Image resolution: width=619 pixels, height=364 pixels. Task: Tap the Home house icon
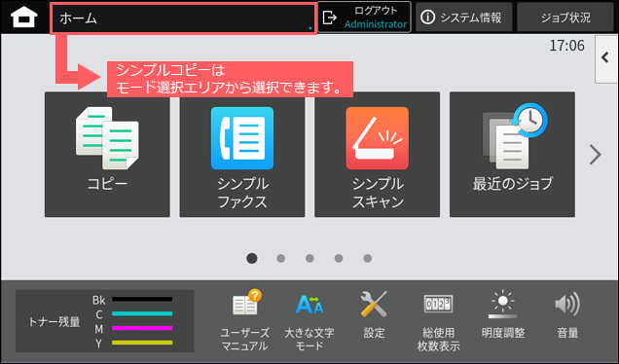coord(24,18)
